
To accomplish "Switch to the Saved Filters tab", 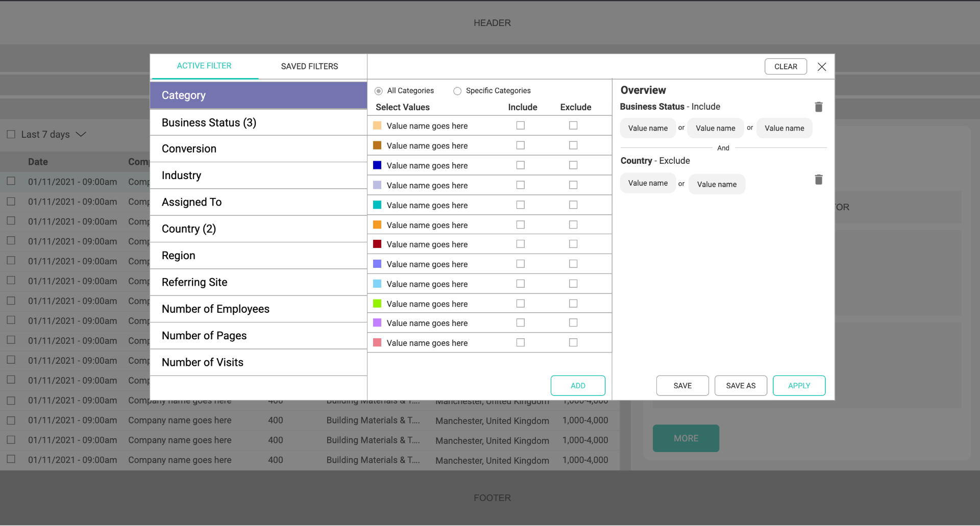I will coord(309,66).
